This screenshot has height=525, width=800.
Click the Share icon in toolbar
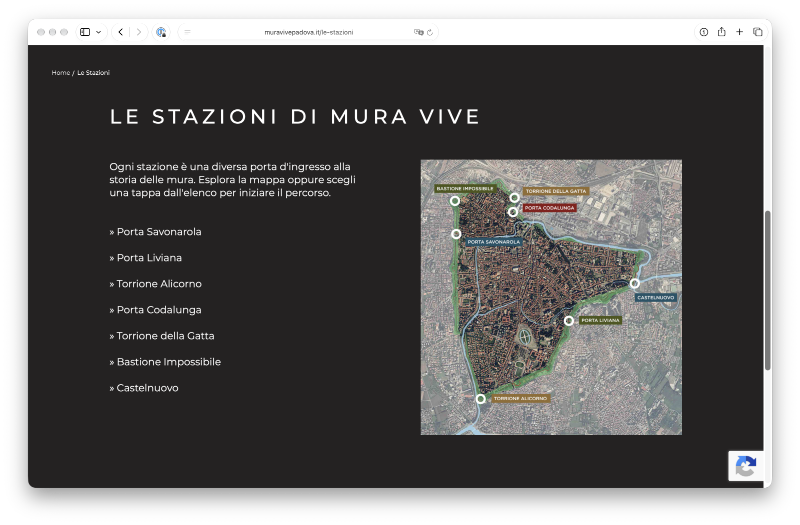pyautogui.click(x=721, y=32)
